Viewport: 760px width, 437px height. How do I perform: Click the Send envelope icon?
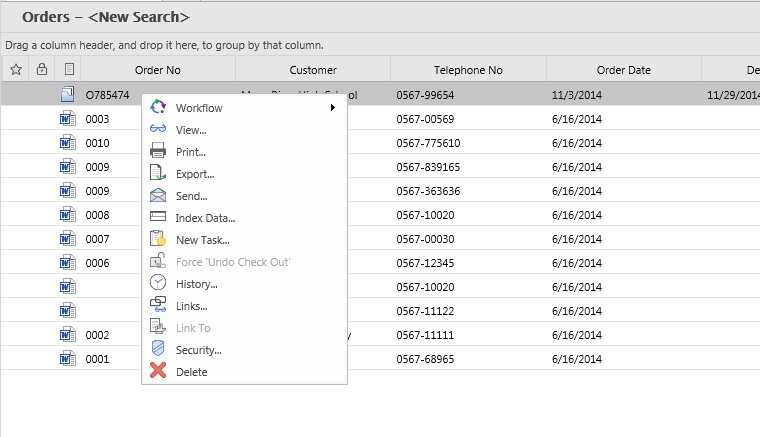click(158, 195)
